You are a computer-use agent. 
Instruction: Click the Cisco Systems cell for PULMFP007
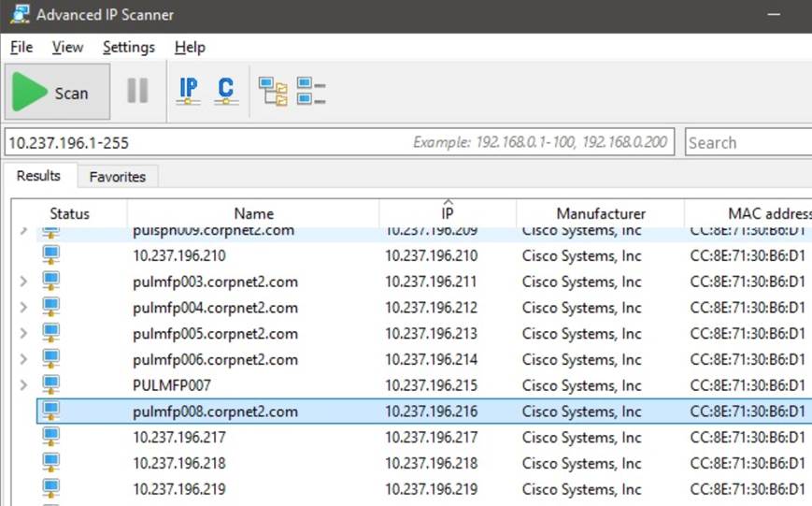point(581,385)
